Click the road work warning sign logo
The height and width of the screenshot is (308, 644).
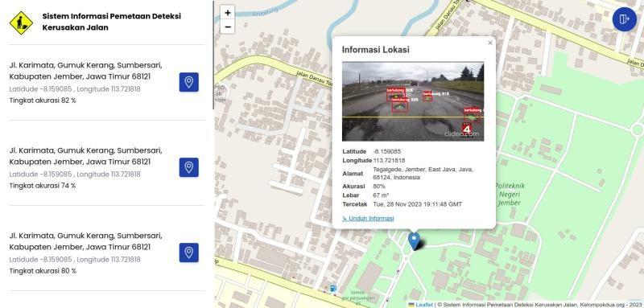tap(21, 23)
